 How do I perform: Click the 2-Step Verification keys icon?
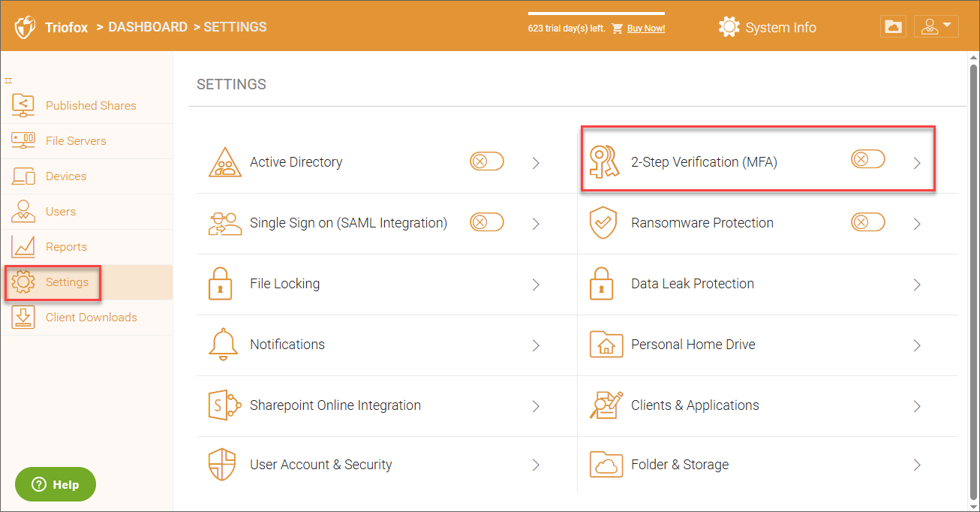coord(604,162)
